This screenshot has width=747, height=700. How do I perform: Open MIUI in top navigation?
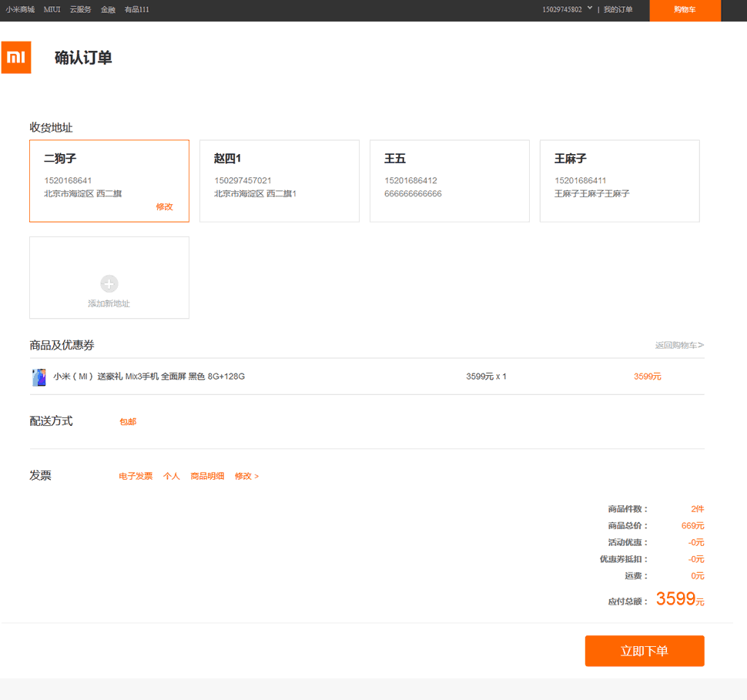(52, 9)
